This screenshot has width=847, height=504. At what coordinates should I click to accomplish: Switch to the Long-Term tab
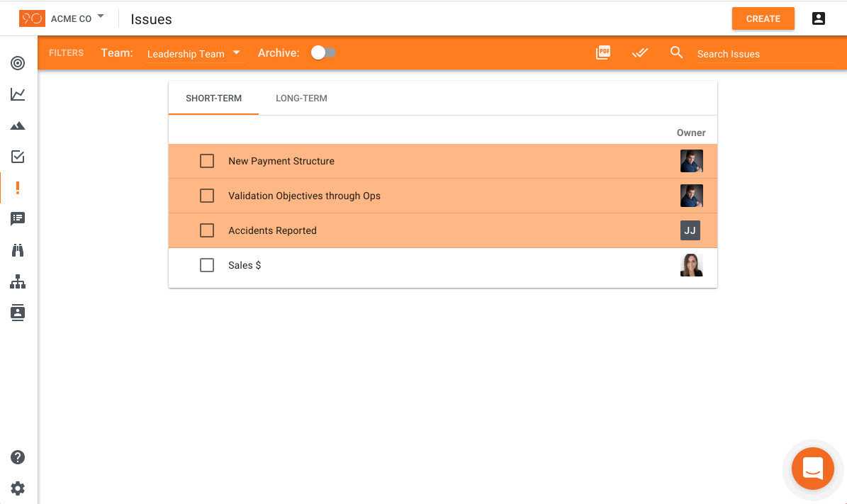click(301, 98)
